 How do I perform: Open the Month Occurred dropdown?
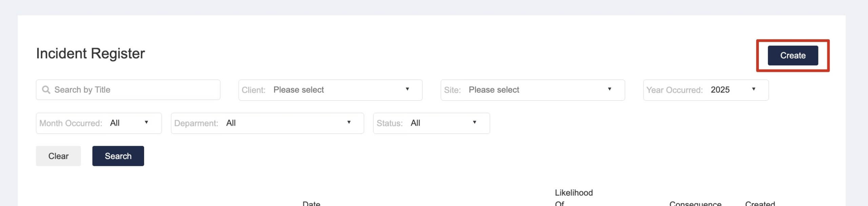coord(99,123)
